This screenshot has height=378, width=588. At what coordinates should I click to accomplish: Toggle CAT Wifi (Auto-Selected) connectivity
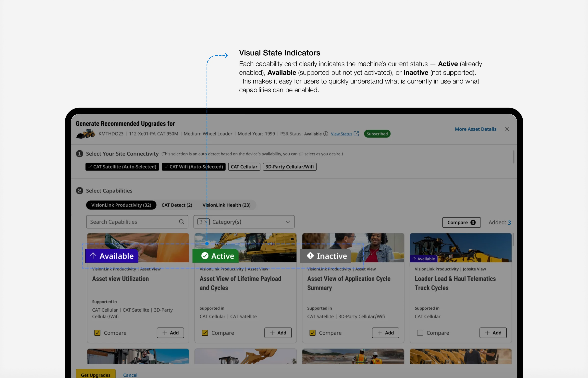pos(194,167)
